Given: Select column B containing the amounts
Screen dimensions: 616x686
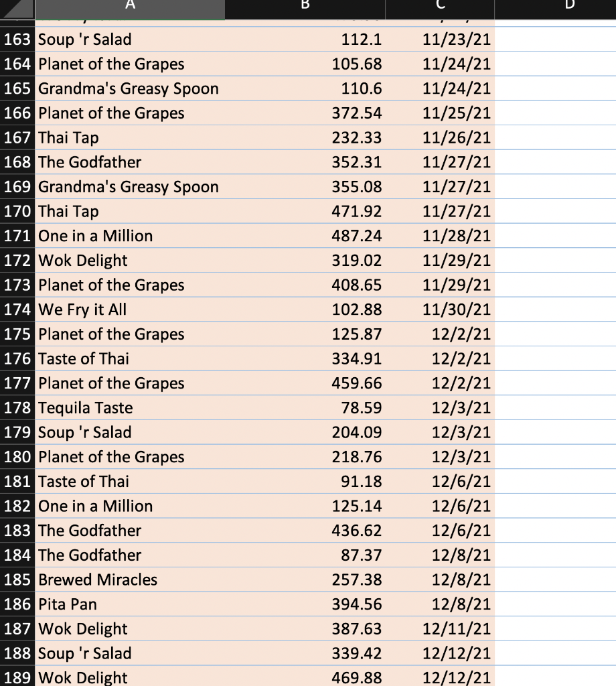Looking at the screenshot, I should [x=305, y=9].
